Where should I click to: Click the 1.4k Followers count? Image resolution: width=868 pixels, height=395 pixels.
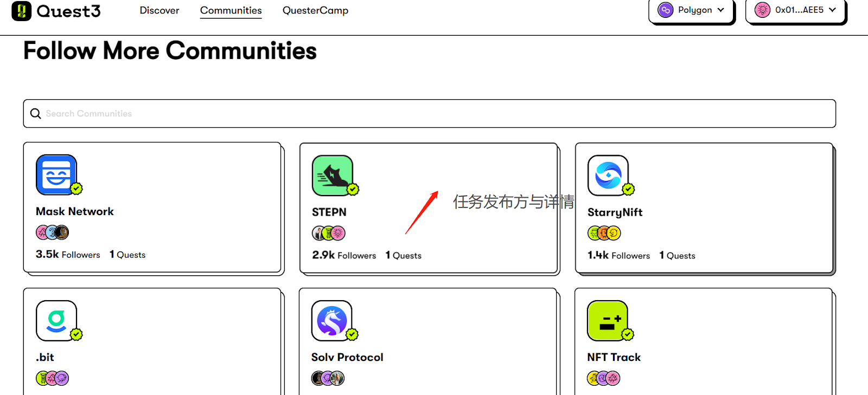tap(619, 255)
